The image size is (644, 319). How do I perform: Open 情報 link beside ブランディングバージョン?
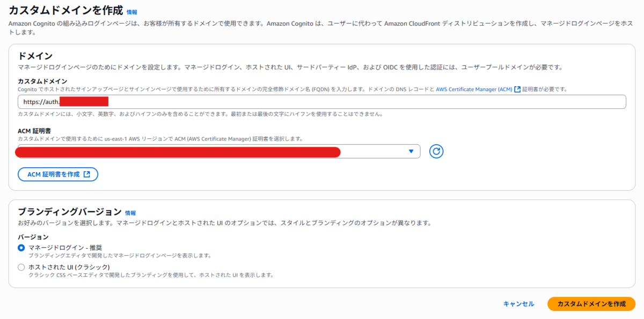[130, 213]
